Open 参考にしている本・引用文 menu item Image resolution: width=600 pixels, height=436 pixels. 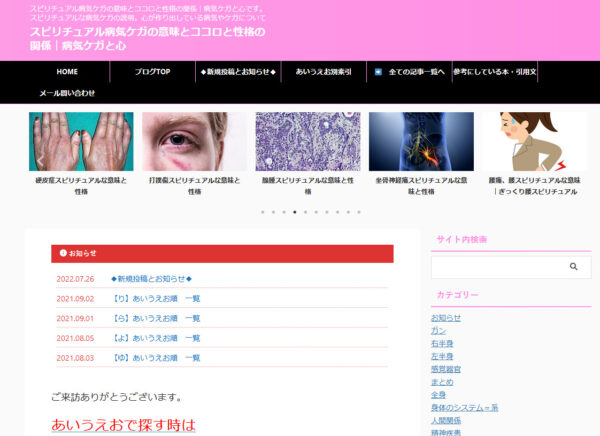pyautogui.click(x=495, y=72)
